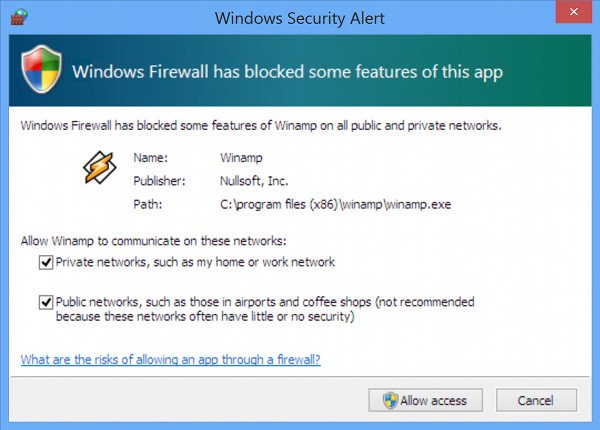Uncheck the Public networks checkbox
This screenshot has width=600, height=430.
(x=45, y=302)
